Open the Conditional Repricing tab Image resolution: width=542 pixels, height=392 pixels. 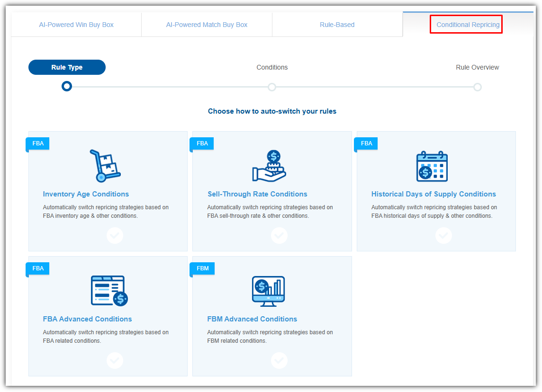point(468,25)
